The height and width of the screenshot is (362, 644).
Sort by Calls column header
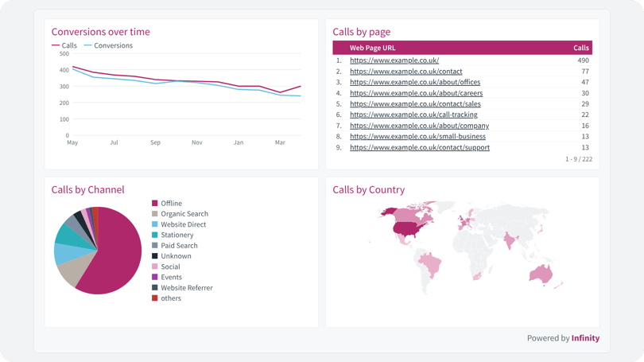(580, 48)
